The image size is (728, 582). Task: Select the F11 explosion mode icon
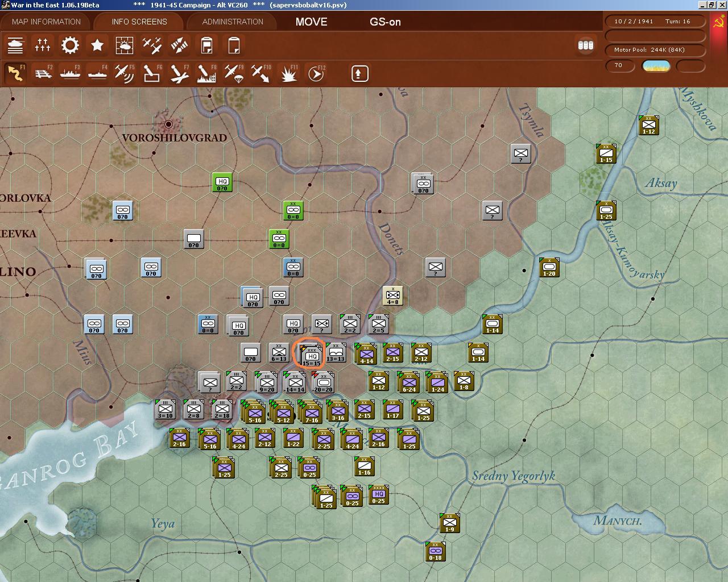[x=289, y=73]
